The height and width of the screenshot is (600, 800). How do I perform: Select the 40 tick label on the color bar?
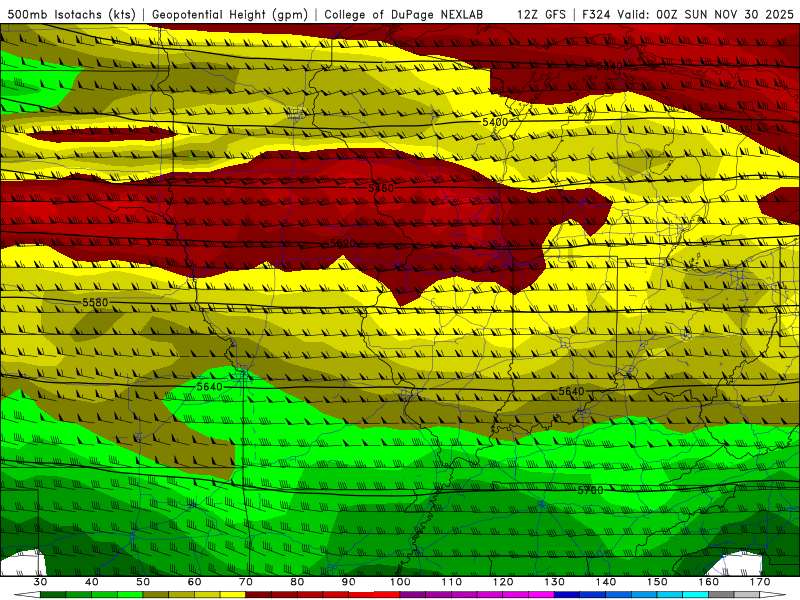92,582
